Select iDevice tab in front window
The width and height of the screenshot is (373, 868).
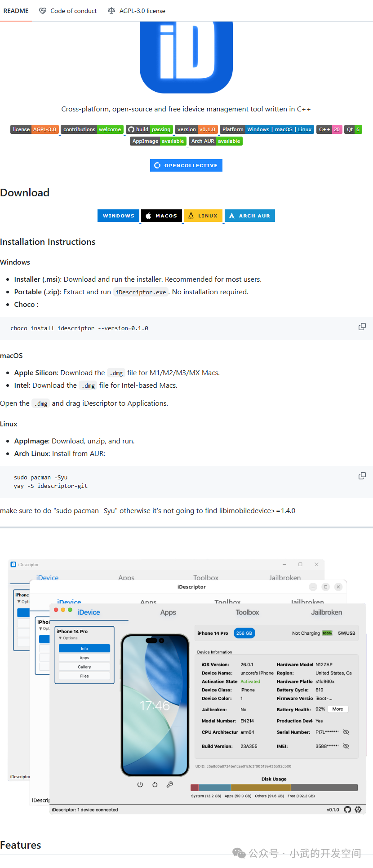click(x=89, y=612)
